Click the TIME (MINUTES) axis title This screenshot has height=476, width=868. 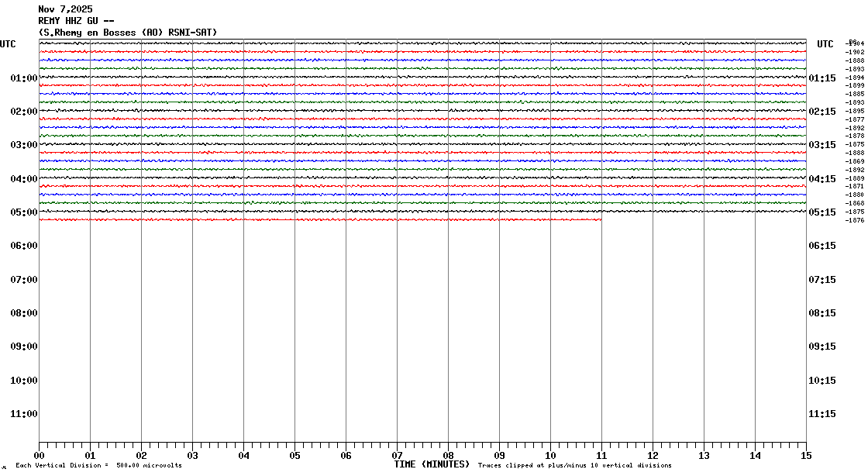pos(432,464)
